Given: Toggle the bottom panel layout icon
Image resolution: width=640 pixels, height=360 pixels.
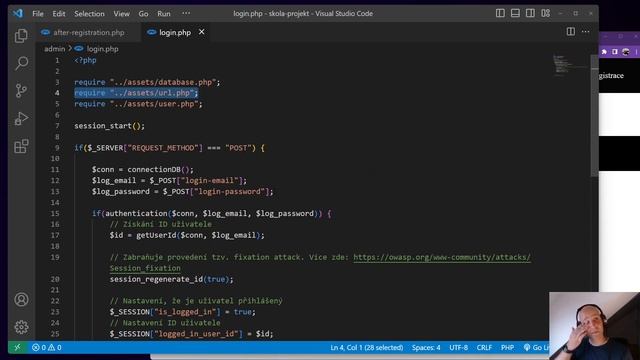Looking at the screenshot, I should pyautogui.click(x=515, y=13).
